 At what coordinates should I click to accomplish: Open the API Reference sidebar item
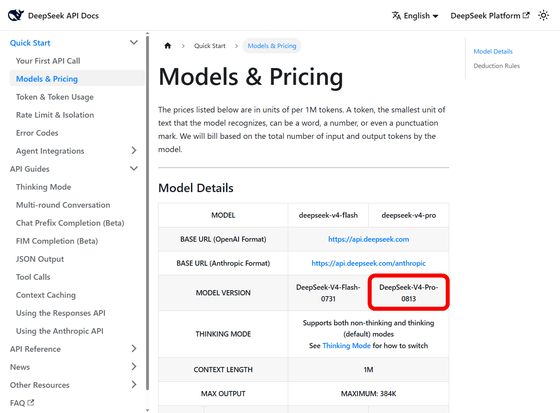[x=35, y=349]
